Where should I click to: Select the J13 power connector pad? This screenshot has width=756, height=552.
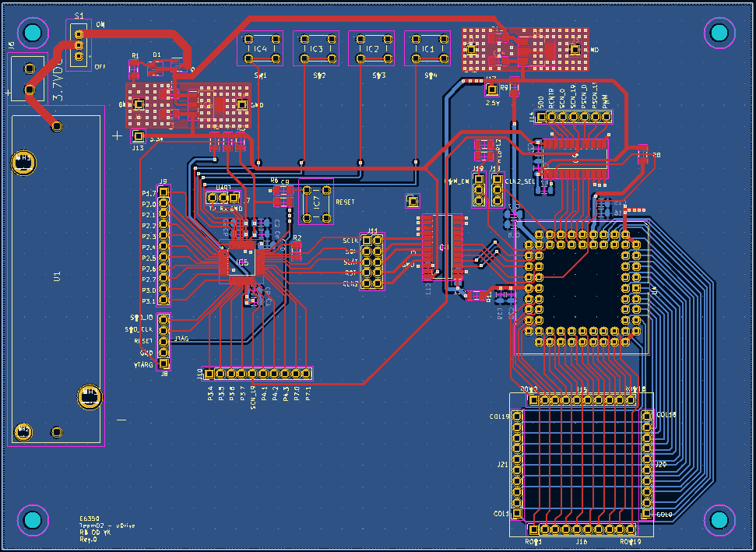point(139,135)
